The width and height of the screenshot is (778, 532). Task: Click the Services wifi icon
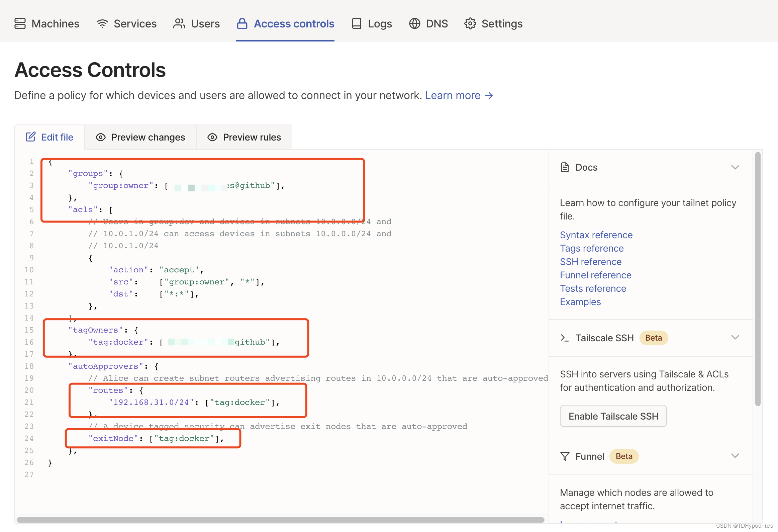pos(102,23)
